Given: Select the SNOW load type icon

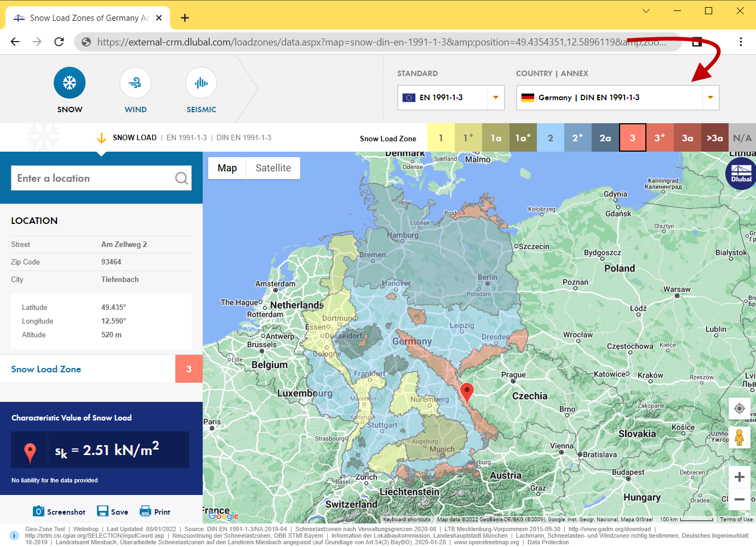Looking at the screenshot, I should (x=70, y=82).
